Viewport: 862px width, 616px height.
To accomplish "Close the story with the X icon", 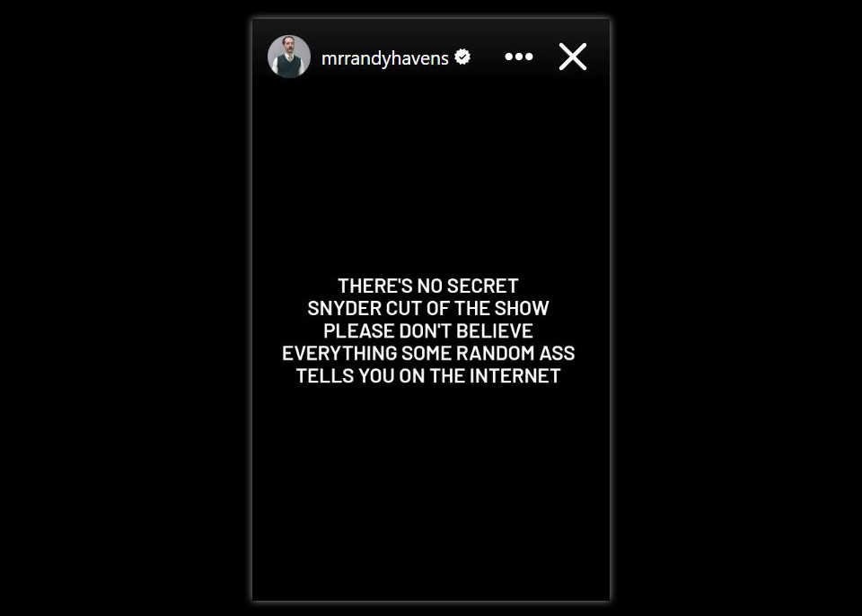I will (x=573, y=57).
